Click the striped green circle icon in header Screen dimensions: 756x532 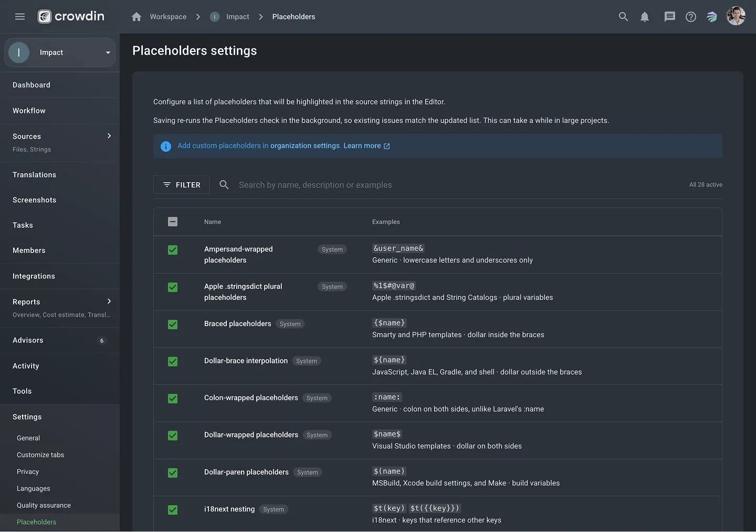[712, 17]
